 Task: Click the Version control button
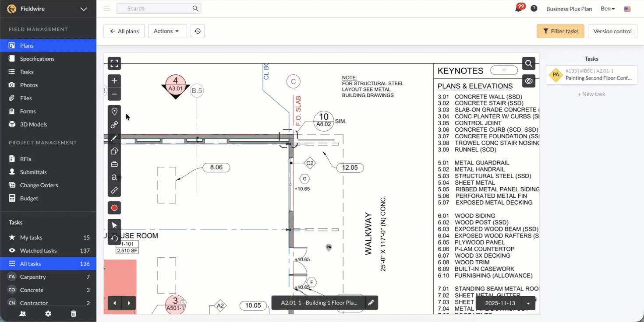pyautogui.click(x=612, y=31)
